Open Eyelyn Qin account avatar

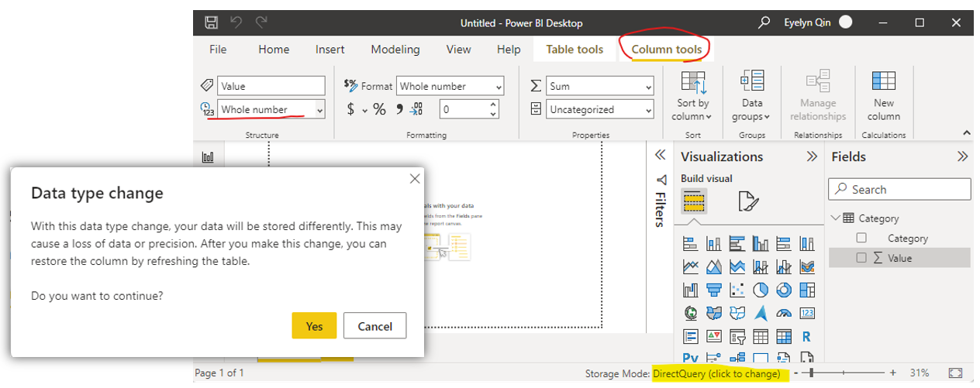tap(846, 22)
